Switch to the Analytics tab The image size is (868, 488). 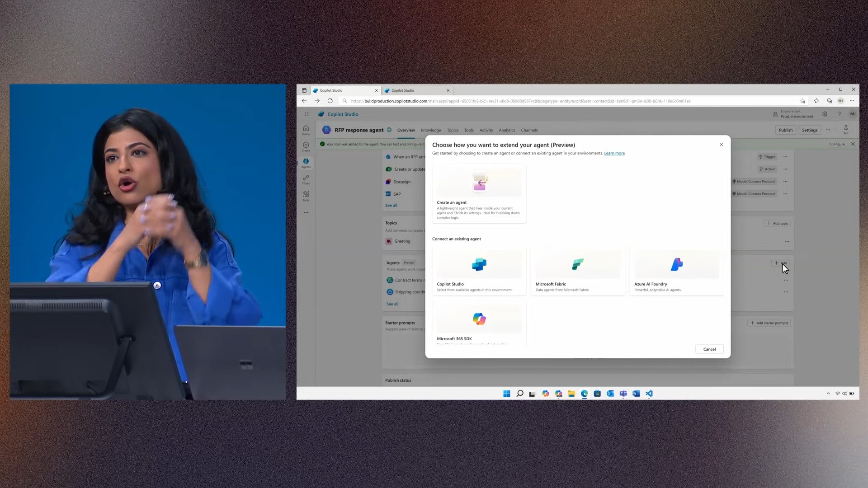tap(507, 130)
